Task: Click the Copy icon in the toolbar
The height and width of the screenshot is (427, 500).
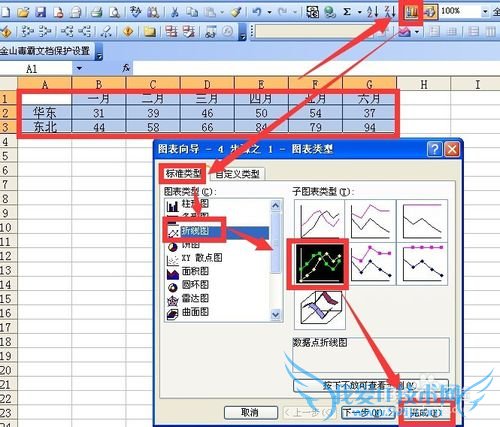Action: (192, 12)
